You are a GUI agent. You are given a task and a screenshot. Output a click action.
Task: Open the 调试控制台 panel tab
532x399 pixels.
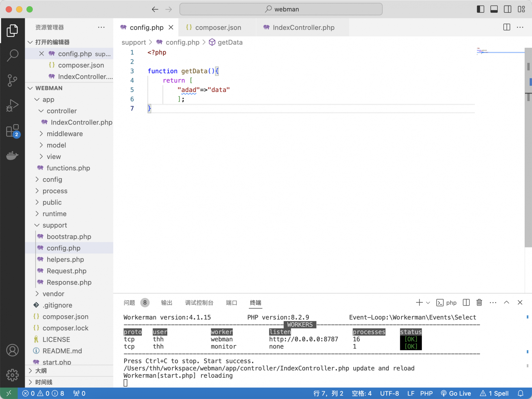coord(199,302)
